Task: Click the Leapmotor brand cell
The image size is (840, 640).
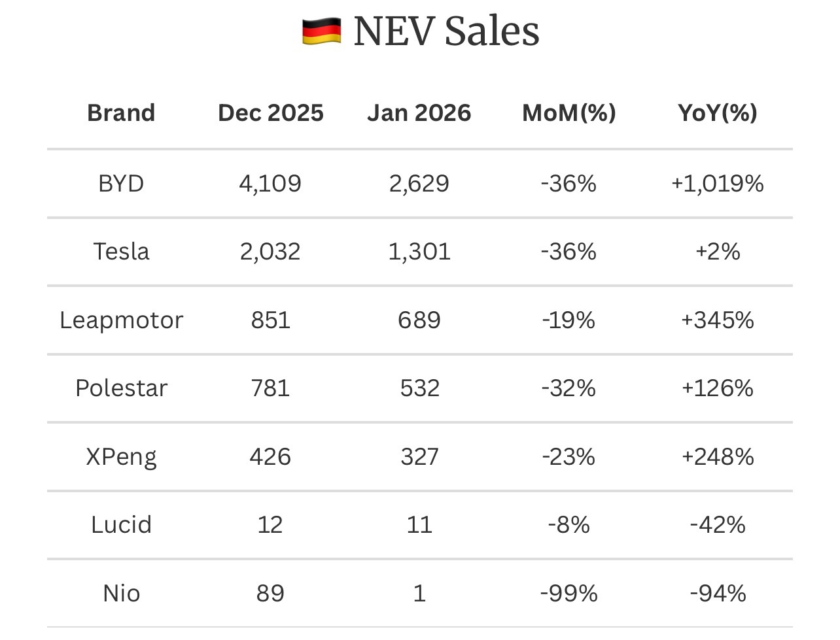Action: [121, 320]
